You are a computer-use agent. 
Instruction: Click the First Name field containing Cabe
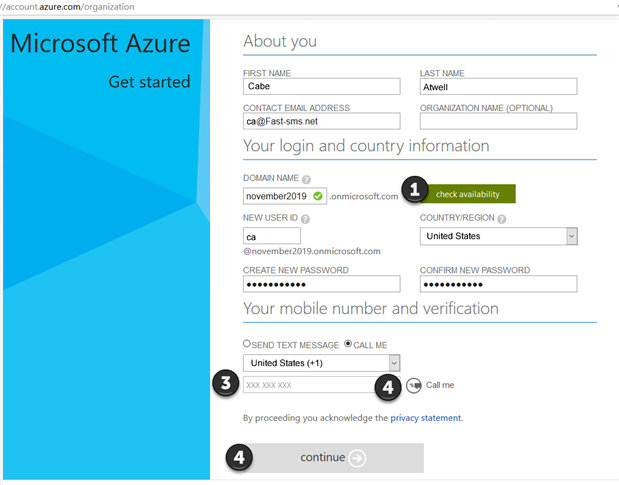(322, 86)
